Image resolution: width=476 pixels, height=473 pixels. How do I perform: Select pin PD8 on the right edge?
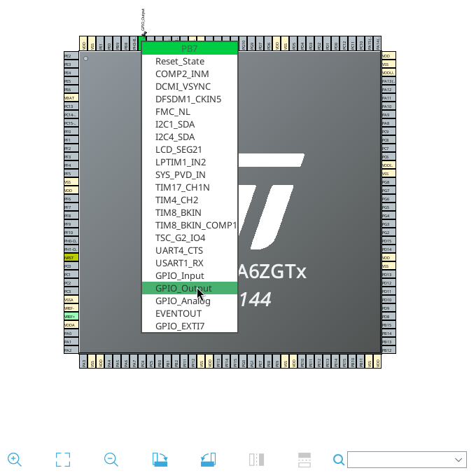click(x=388, y=317)
